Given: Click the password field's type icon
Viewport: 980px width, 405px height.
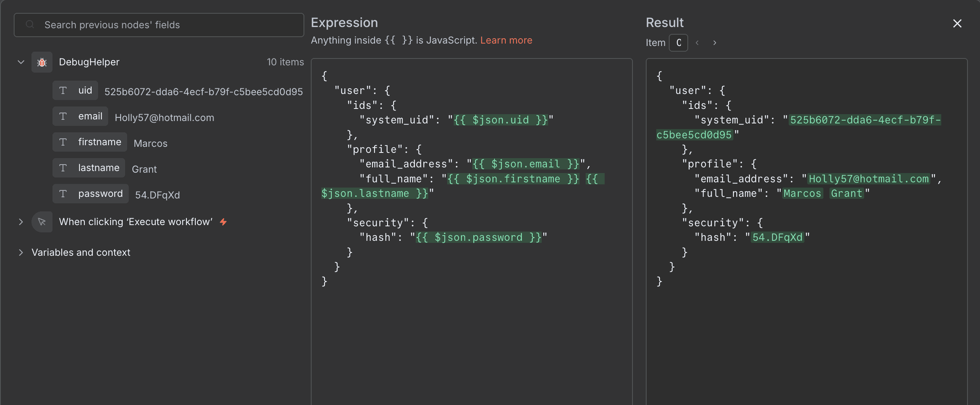Looking at the screenshot, I should point(63,194).
